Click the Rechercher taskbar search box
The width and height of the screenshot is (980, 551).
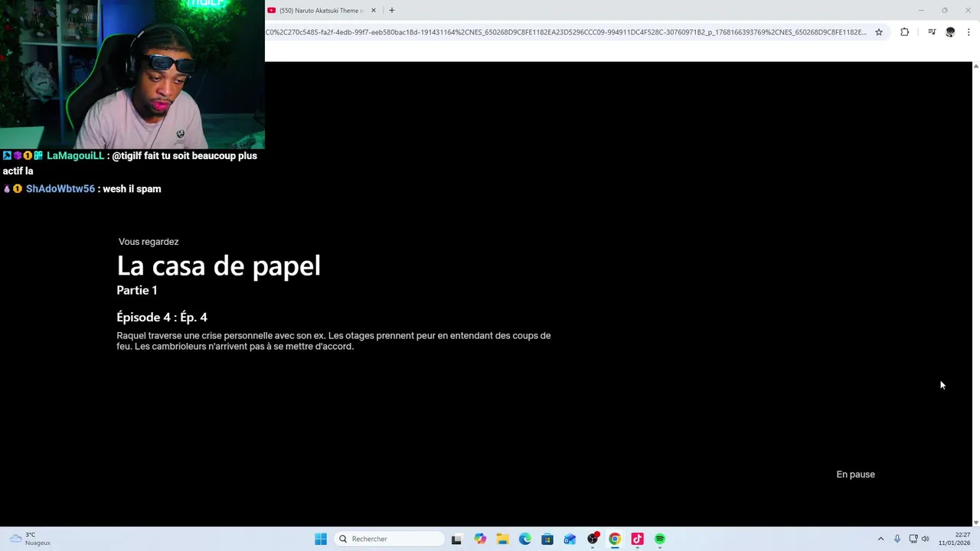click(x=390, y=539)
